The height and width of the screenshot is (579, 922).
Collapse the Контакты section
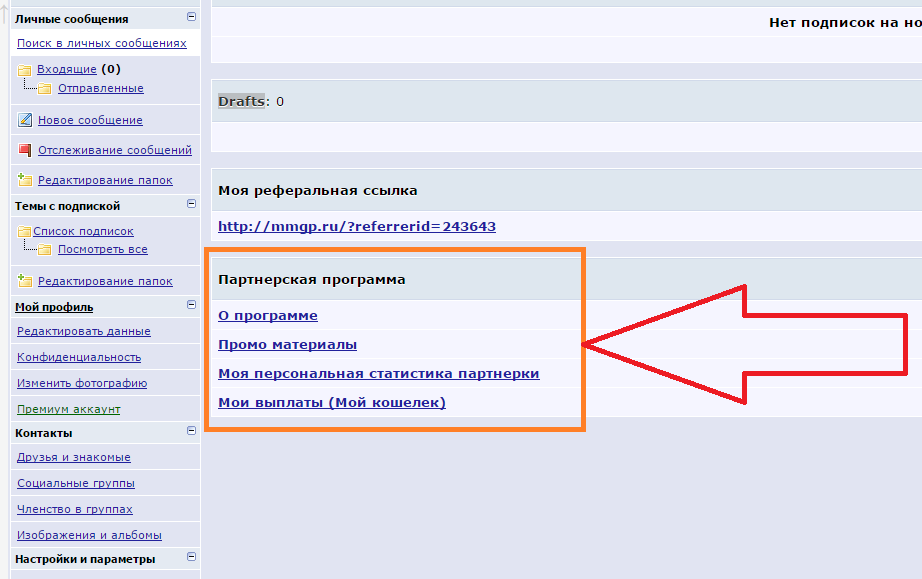coord(191,431)
